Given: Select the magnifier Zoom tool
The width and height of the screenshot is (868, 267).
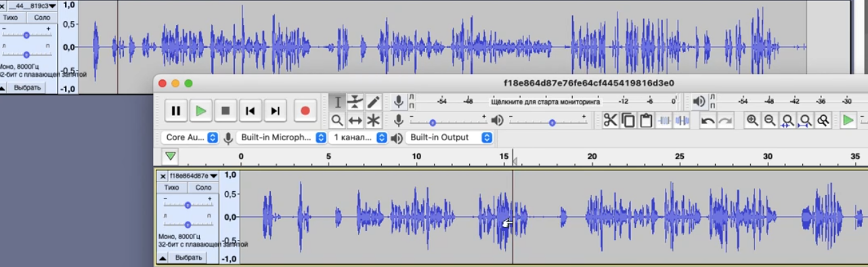Looking at the screenshot, I should [337, 121].
